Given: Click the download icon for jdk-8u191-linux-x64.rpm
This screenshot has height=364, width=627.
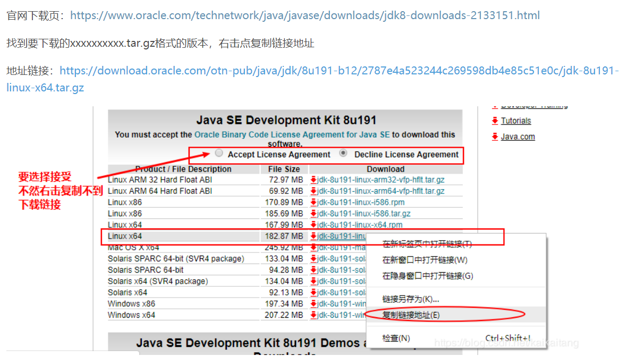Looking at the screenshot, I should click(x=313, y=224).
